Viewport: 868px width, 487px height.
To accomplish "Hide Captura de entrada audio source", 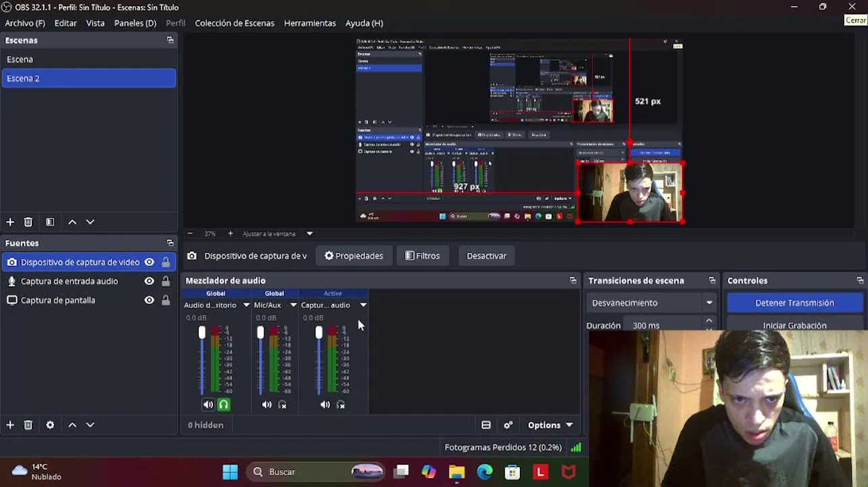I will point(149,281).
